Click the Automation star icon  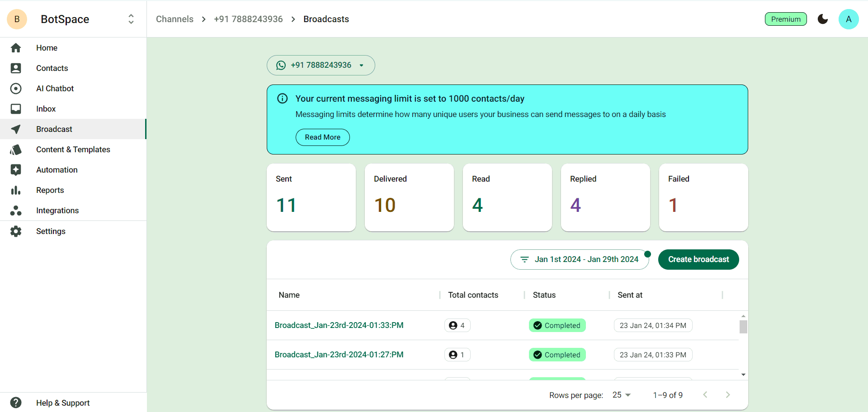pos(16,170)
